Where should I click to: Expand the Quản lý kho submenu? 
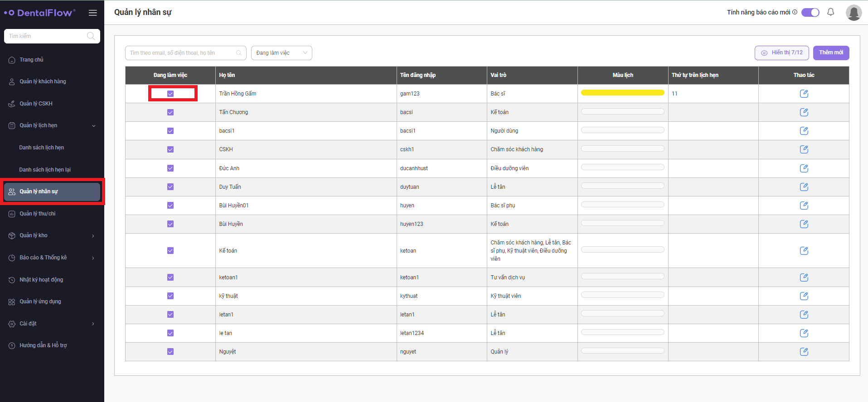[93, 236]
